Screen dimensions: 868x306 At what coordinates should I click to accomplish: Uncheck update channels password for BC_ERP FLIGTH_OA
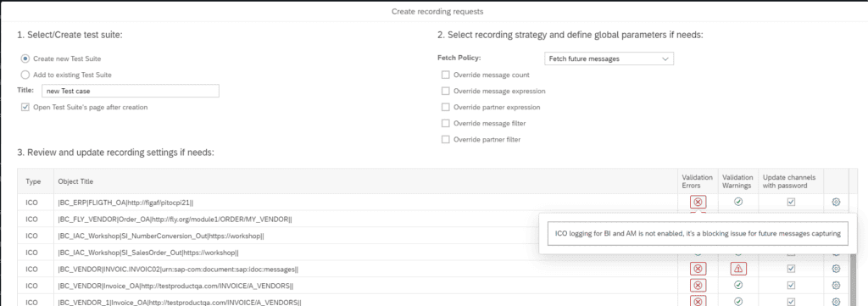tap(791, 202)
